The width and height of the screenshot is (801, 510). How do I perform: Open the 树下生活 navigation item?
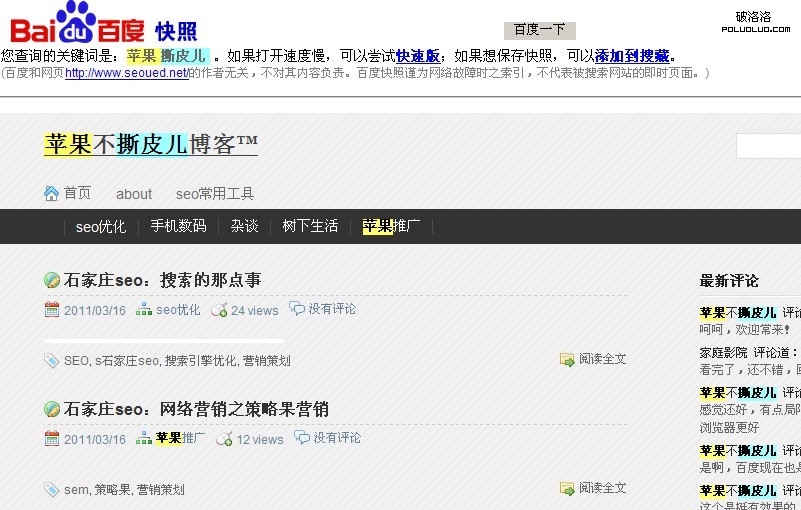[310, 226]
